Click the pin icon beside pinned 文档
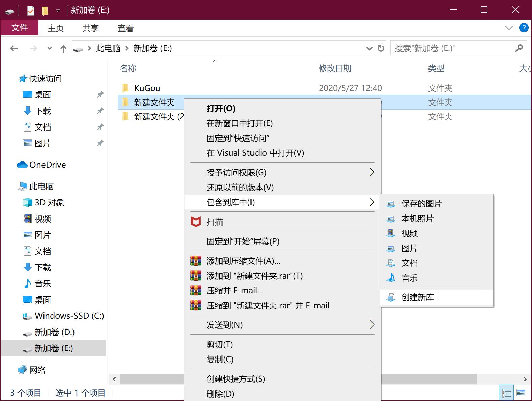 pyautogui.click(x=100, y=127)
